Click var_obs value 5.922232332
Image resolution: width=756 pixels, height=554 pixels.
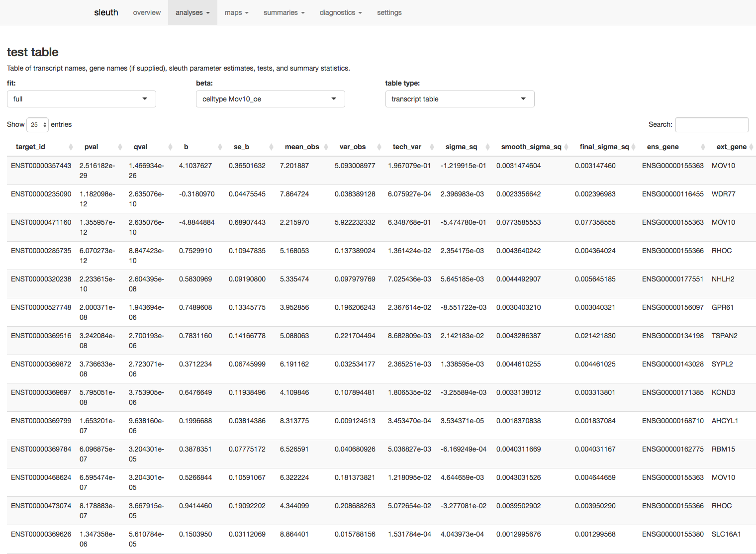tap(355, 222)
